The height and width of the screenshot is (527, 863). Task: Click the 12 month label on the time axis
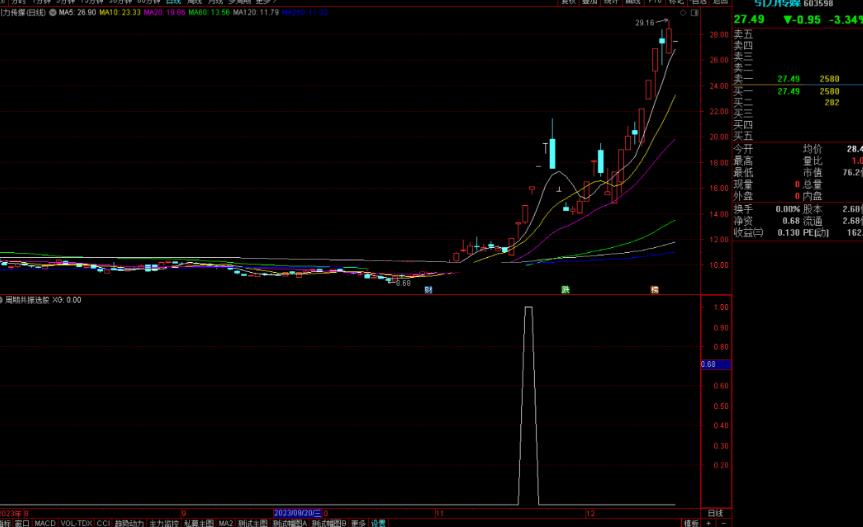(590, 513)
